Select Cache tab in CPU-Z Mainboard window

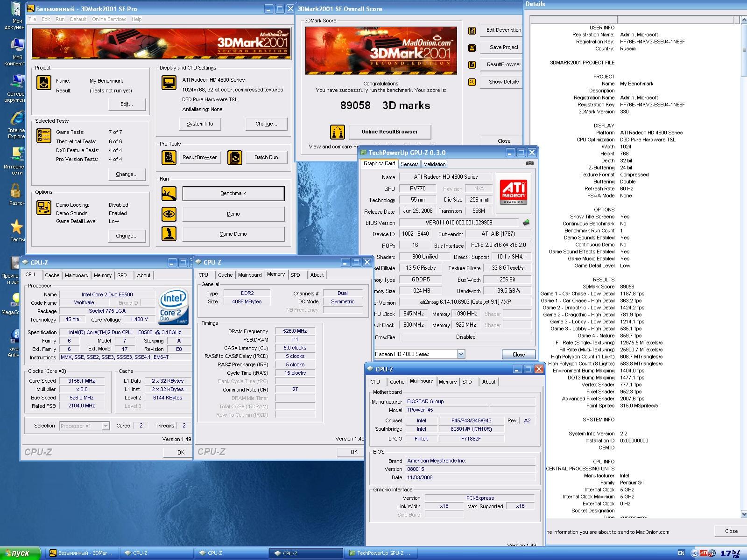[x=397, y=382]
